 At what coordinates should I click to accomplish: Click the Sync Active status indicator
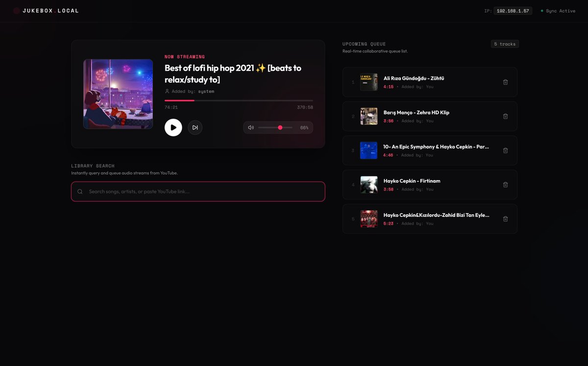pyautogui.click(x=558, y=11)
